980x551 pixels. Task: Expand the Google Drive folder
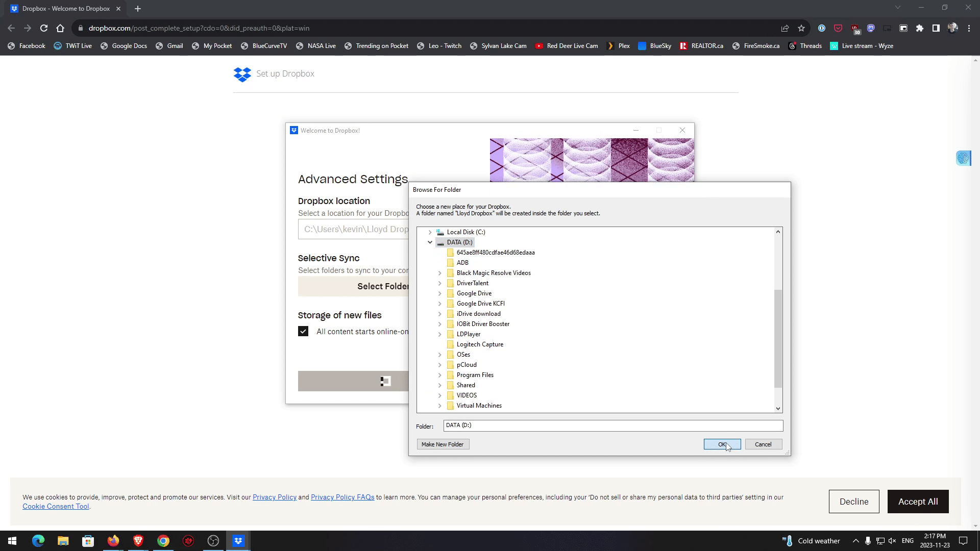click(439, 293)
